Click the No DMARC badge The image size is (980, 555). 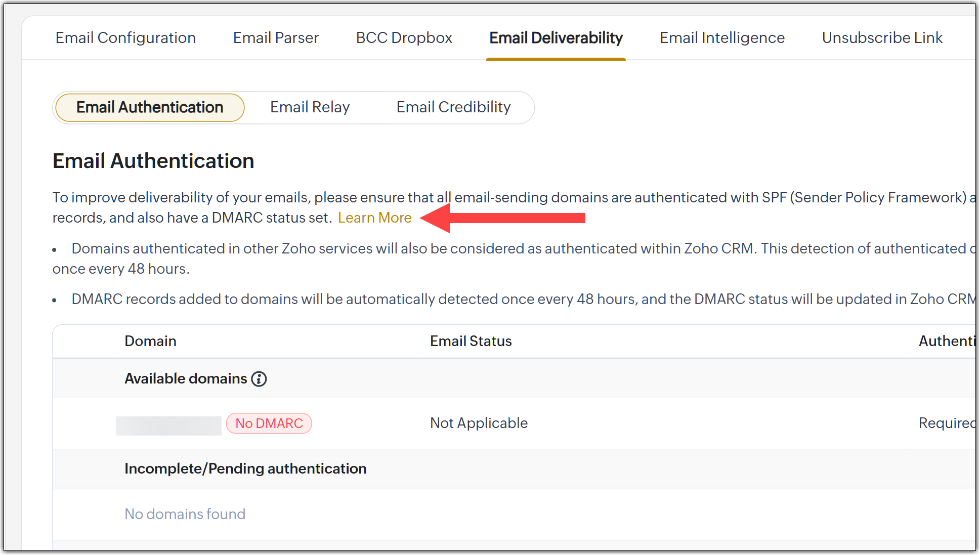click(x=269, y=423)
